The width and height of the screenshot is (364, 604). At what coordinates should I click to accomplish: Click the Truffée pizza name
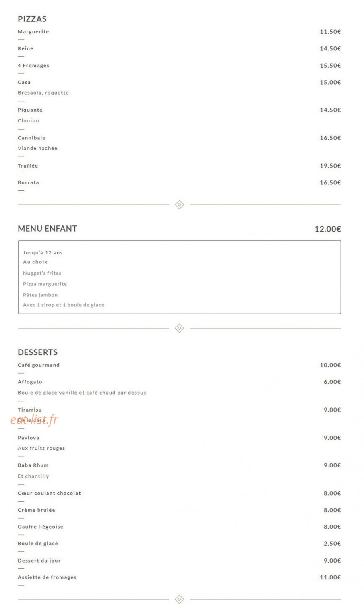coord(28,166)
